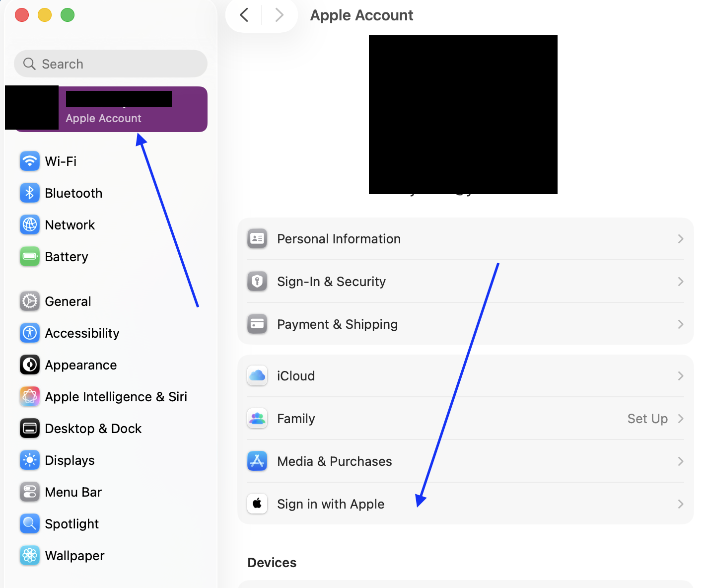
Task: Click the Apple Intelligence & Siri icon
Action: 30,397
